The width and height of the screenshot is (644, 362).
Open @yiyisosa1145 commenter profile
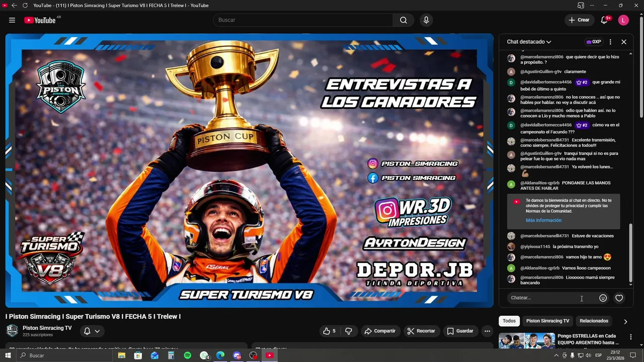point(535,246)
